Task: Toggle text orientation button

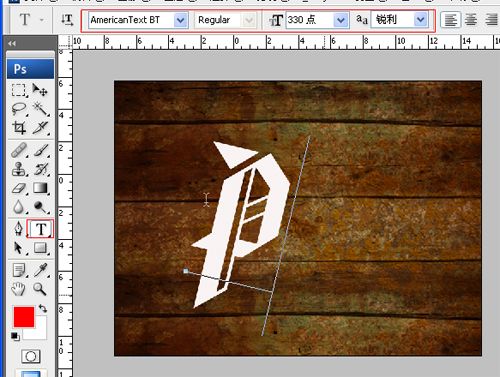Action: click(67, 20)
